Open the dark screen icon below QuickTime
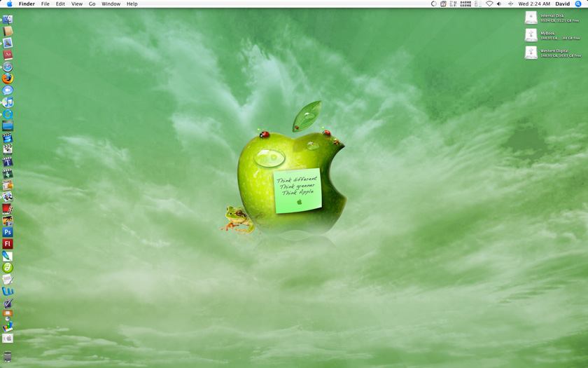This screenshot has width=588, height=368. 8,125
